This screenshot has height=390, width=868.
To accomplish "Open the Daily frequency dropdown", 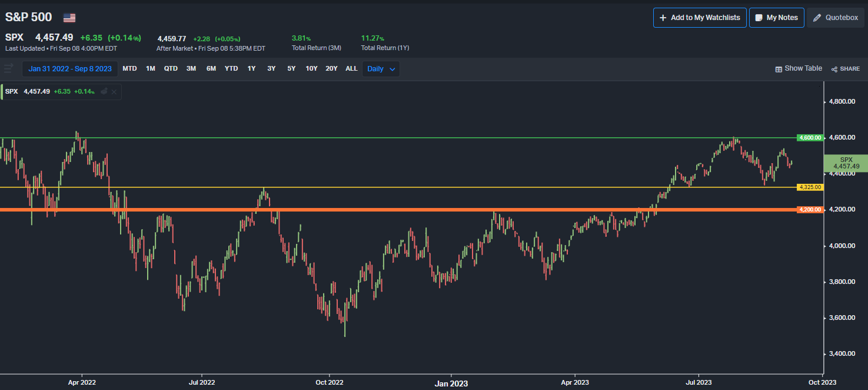I will coord(381,69).
